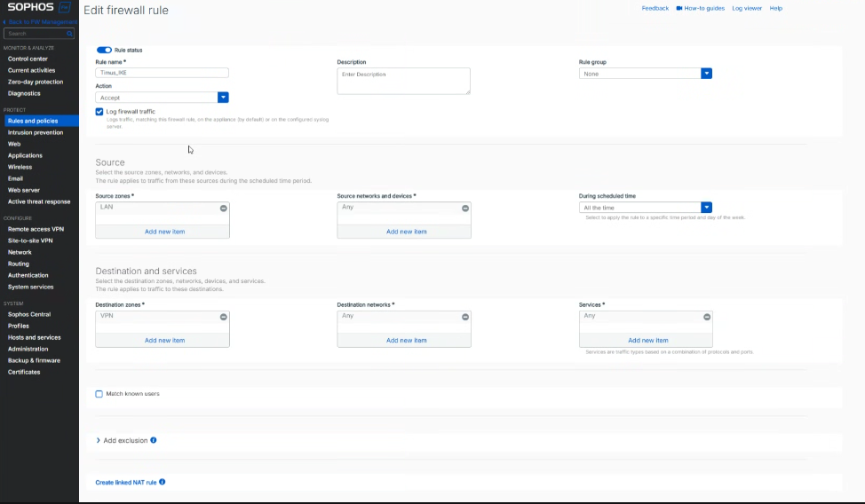Click Back to FW Management link

point(43,22)
